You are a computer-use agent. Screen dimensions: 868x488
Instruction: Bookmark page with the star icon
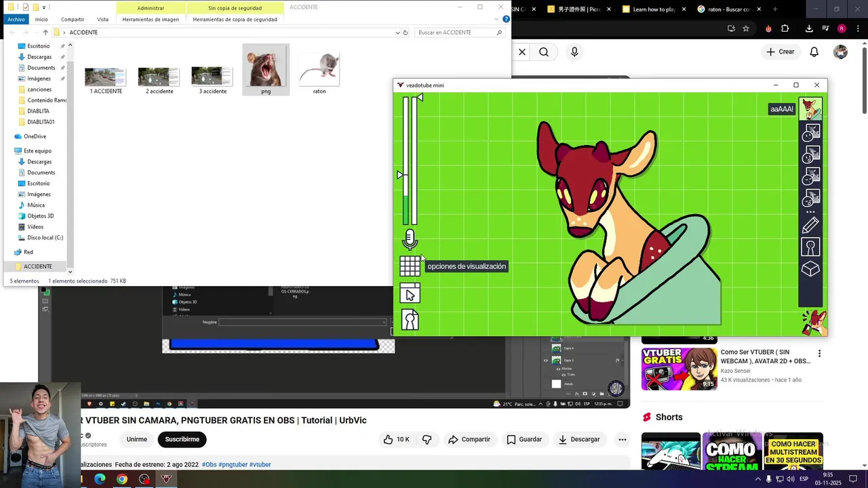pos(746,28)
